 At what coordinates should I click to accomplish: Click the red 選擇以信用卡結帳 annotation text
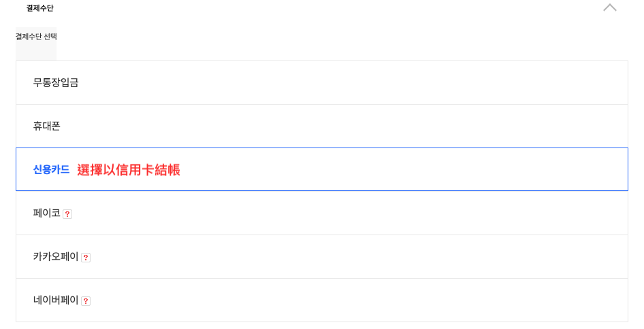(129, 170)
